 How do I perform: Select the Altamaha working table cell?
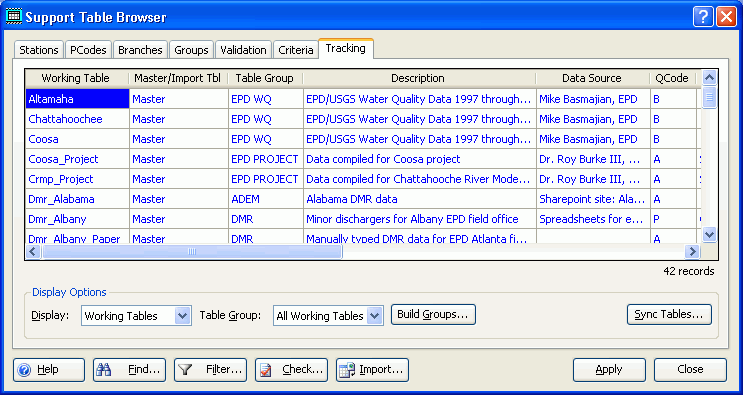(77, 99)
